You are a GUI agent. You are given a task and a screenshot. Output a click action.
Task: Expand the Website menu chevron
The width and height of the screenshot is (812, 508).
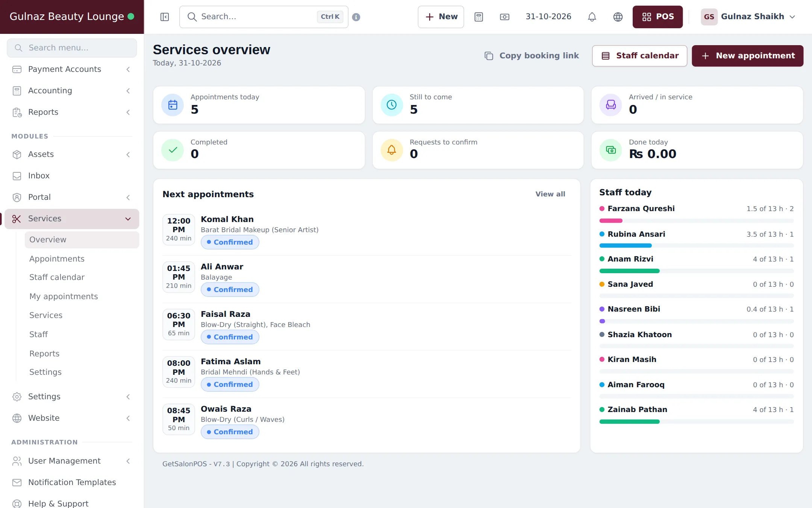128,418
